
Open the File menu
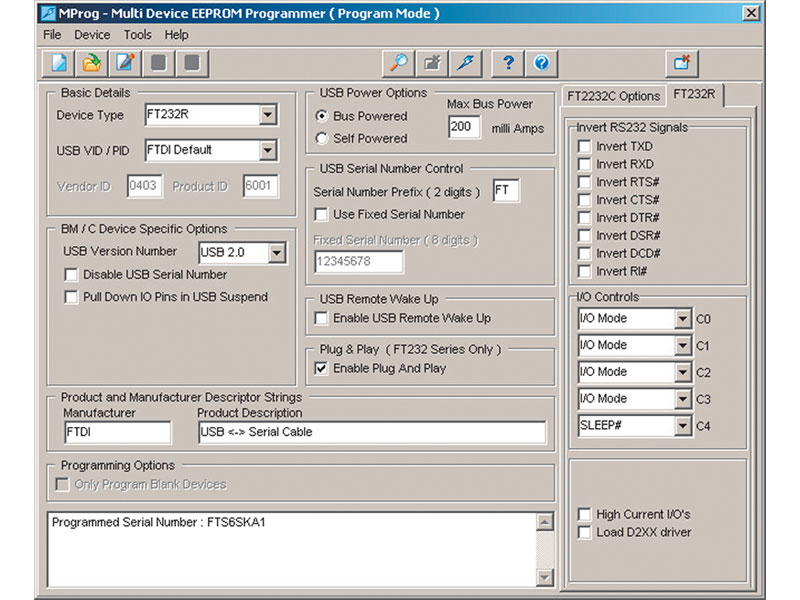tap(52, 35)
